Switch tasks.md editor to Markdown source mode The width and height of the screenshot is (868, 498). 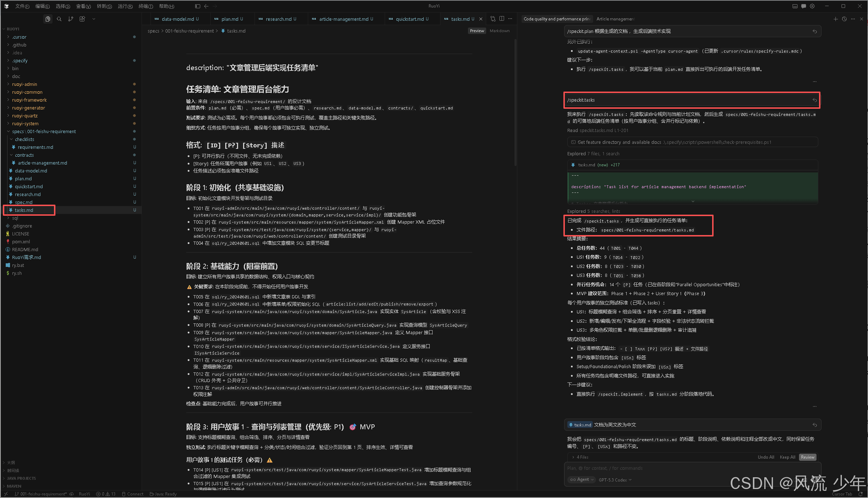[x=499, y=31]
